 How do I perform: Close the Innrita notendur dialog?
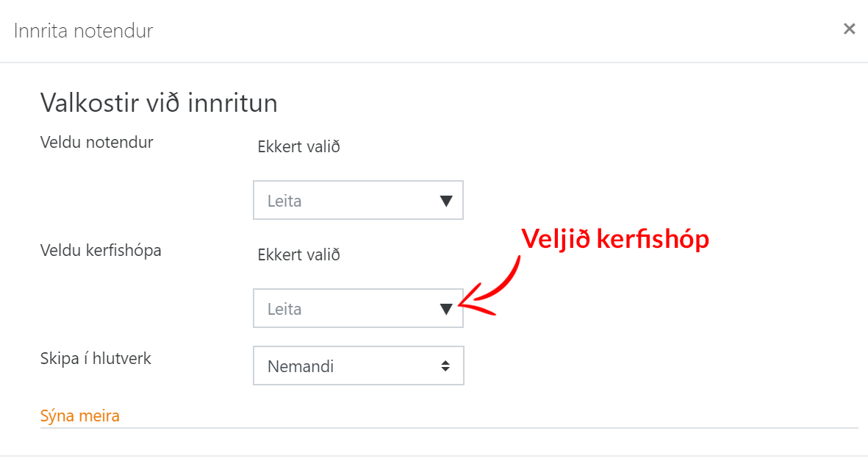click(849, 29)
